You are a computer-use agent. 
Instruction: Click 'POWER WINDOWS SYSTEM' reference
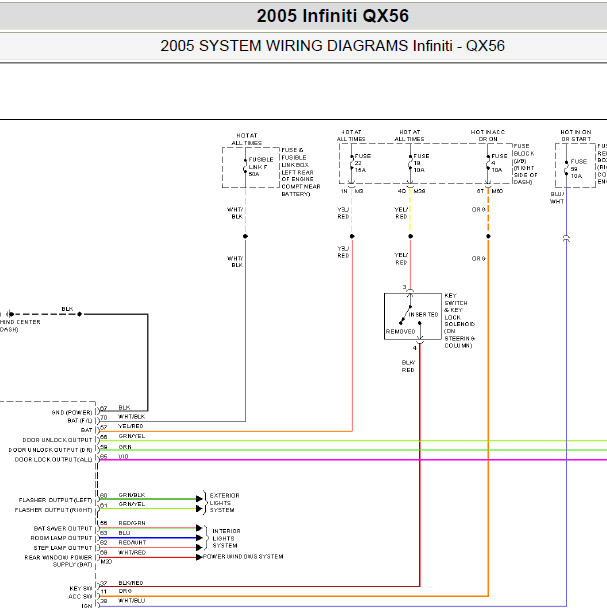[243, 556]
